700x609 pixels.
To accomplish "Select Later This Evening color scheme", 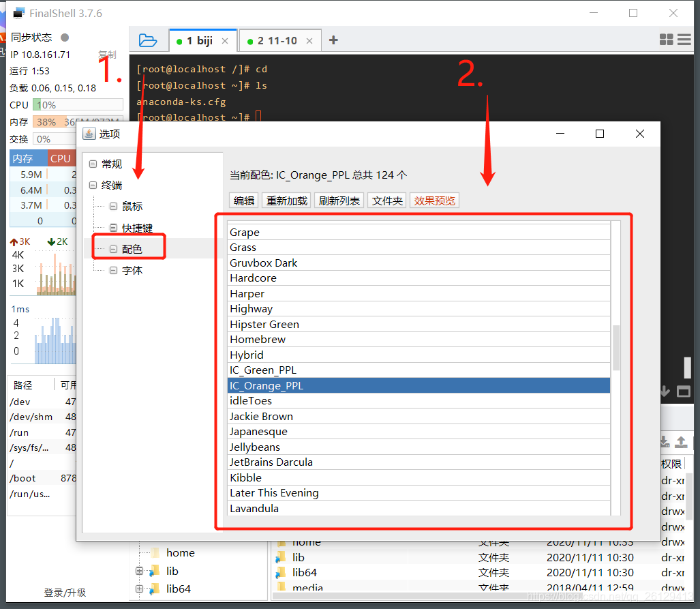I will 419,493.
